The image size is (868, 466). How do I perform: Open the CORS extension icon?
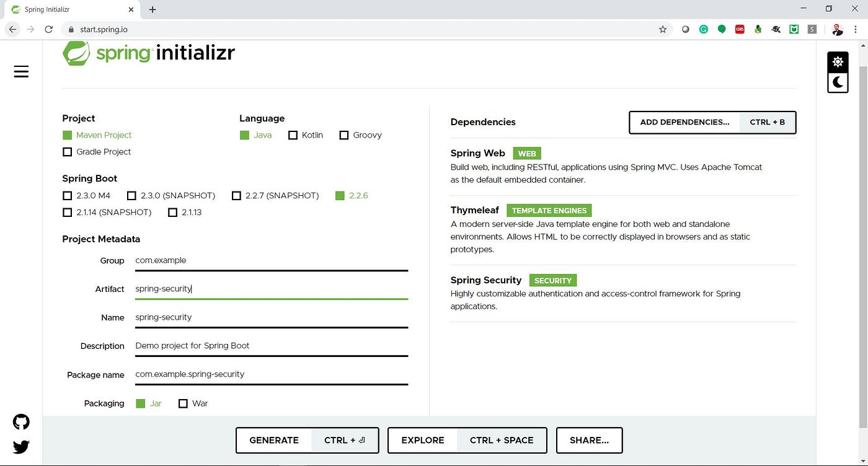pos(740,29)
